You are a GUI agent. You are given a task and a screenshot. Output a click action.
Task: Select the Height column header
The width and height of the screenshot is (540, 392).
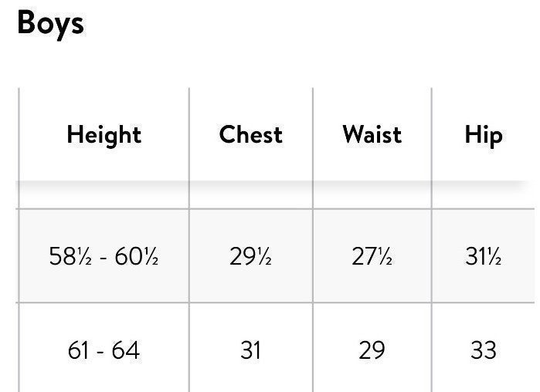(x=104, y=135)
